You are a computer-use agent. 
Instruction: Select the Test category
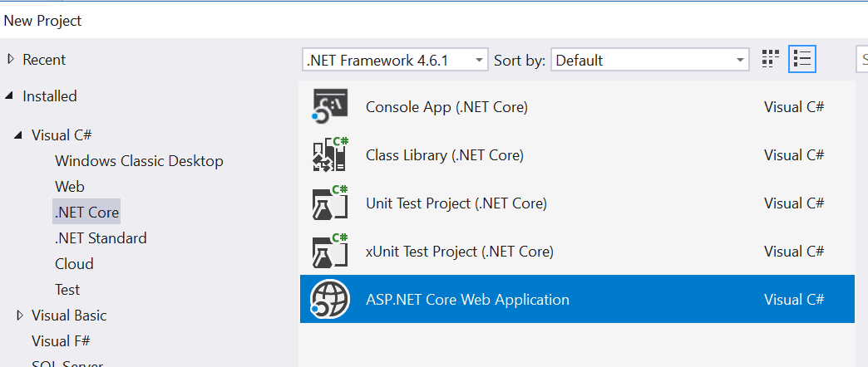(x=67, y=290)
